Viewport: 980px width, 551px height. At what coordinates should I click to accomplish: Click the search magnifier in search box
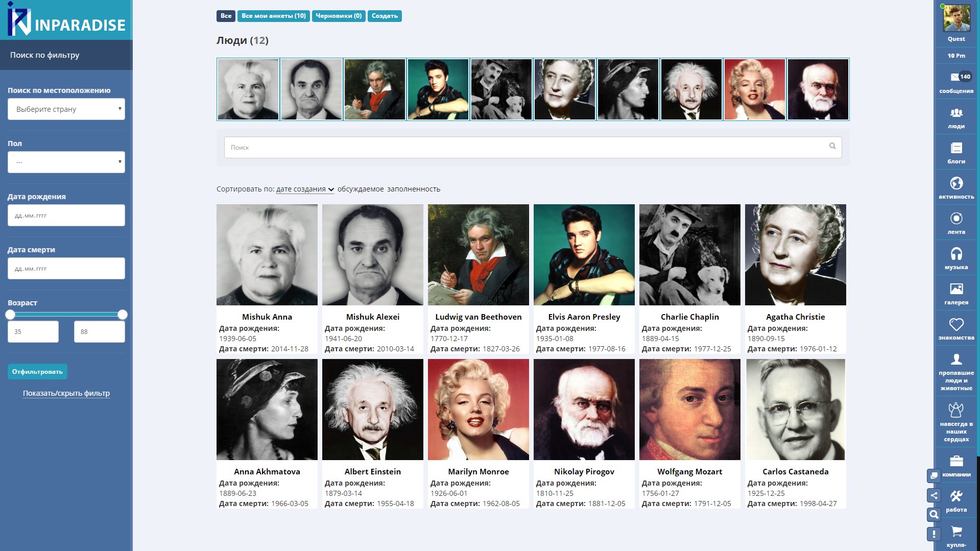pos(832,146)
